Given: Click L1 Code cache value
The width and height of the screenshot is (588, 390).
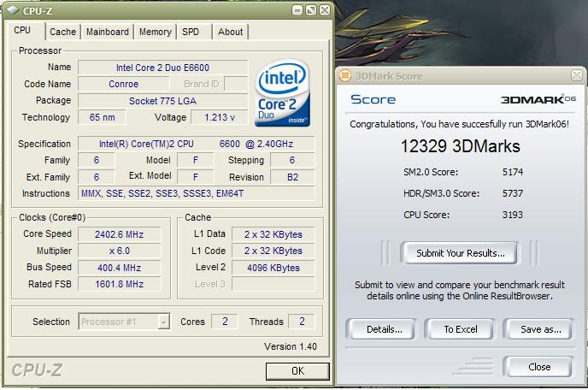Looking at the screenshot, I should [273, 251].
